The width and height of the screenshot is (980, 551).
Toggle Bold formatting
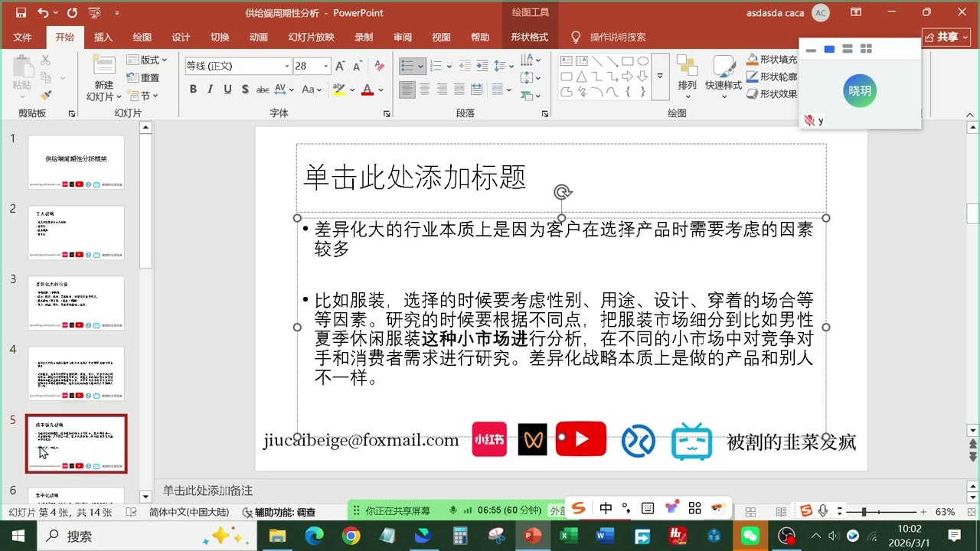click(193, 90)
